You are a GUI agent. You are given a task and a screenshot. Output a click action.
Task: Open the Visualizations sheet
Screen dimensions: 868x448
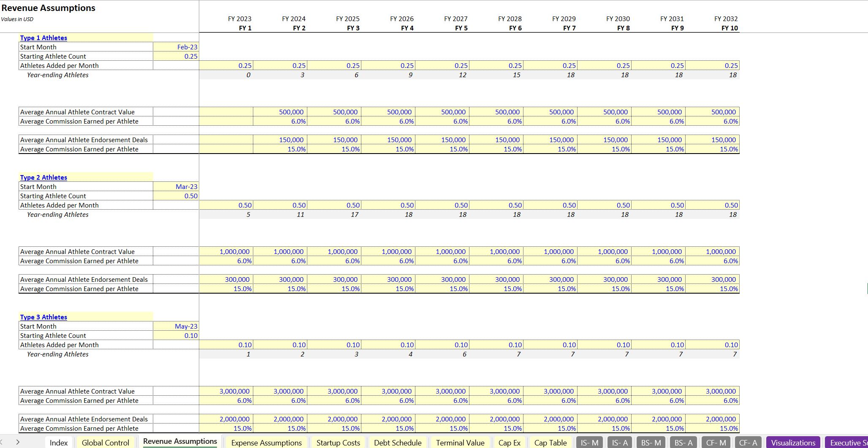[x=793, y=442]
